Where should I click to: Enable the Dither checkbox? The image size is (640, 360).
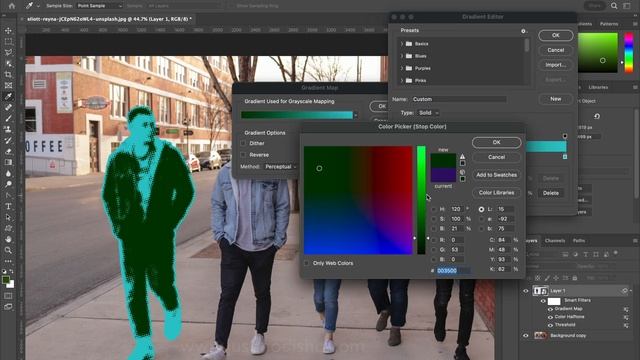[243, 143]
